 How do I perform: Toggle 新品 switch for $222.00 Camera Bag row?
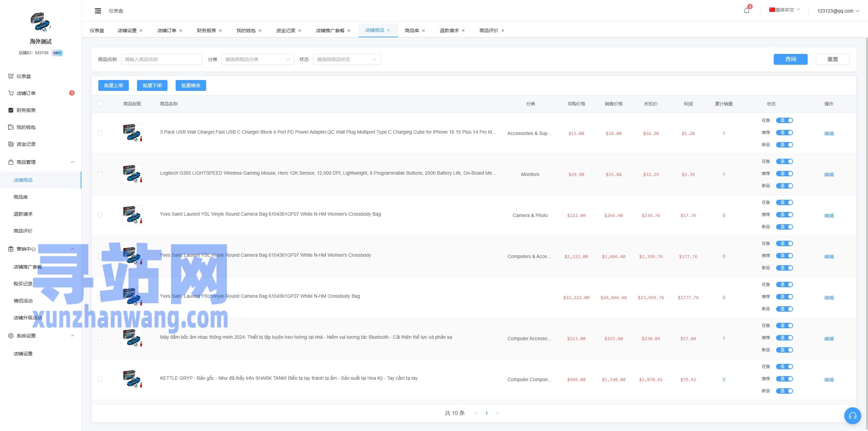785,227
